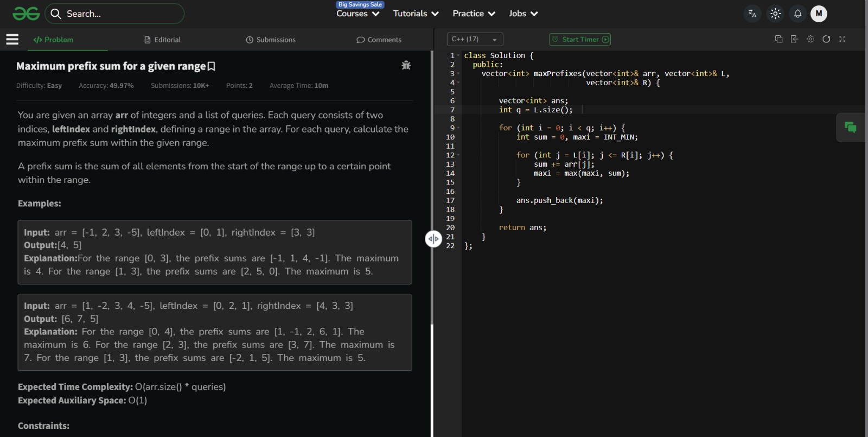Click the GeeksforGeeks logo
Screen dimensions: 868x437
click(x=26, y=14)
